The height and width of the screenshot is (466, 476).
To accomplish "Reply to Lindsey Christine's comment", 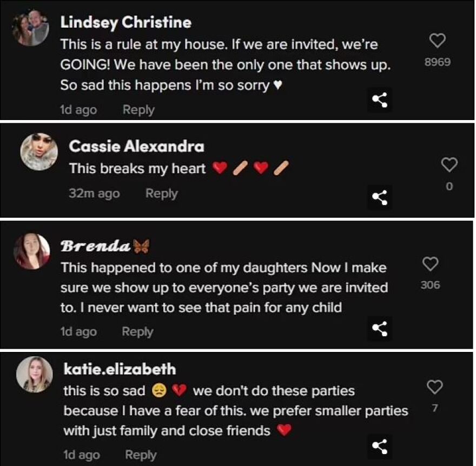I will pyautogui.click(x=138, y=110).
